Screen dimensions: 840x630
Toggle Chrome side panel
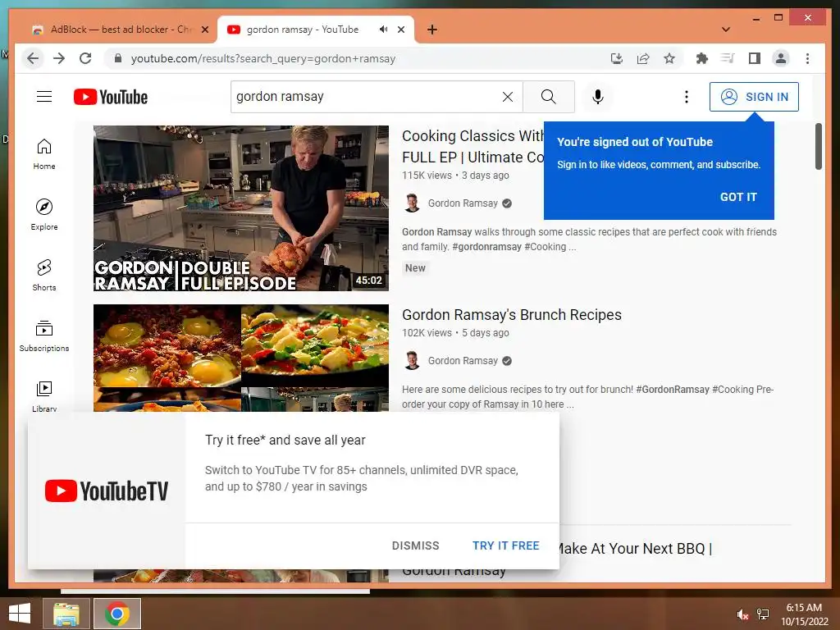[x=755, y=58]
